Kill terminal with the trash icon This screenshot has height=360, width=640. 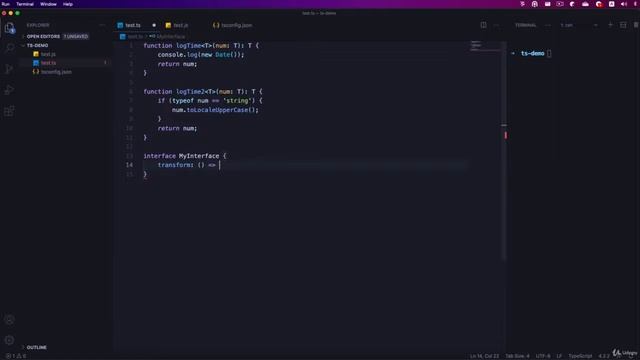pyautogui.click(x=636, y=25)
